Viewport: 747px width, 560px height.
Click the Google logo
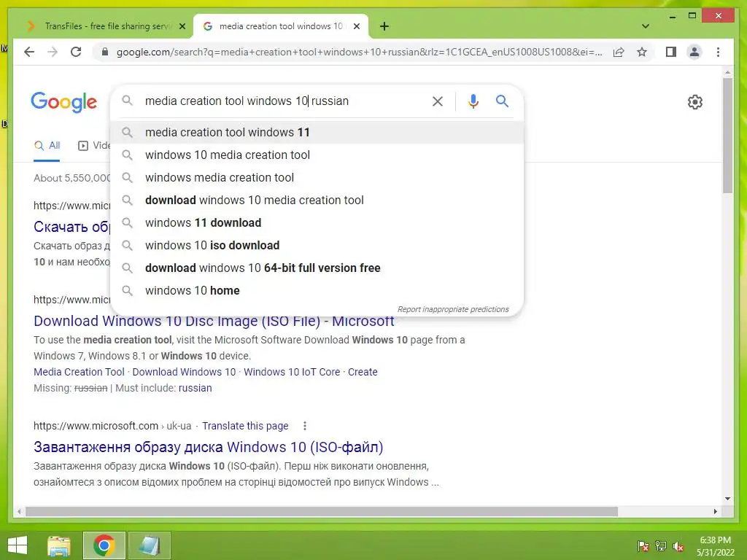[64, 102]
